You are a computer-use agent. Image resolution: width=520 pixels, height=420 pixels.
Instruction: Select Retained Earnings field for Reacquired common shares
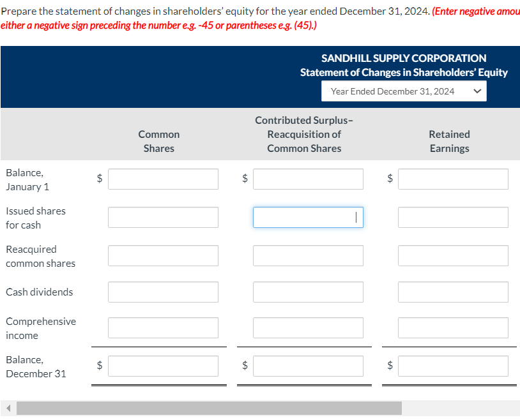(x=453, y=255)
